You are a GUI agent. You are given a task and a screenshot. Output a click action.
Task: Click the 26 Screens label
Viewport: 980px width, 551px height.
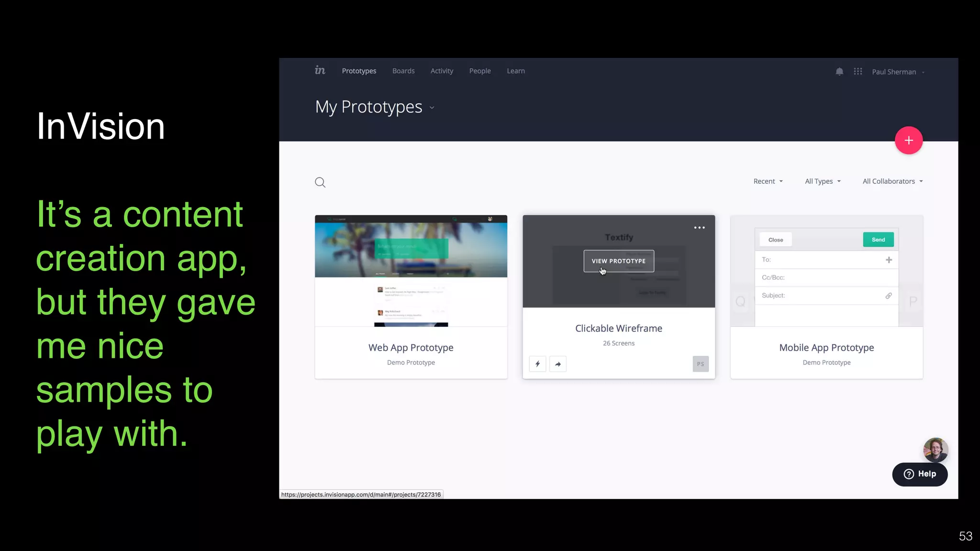pos(619,343)
